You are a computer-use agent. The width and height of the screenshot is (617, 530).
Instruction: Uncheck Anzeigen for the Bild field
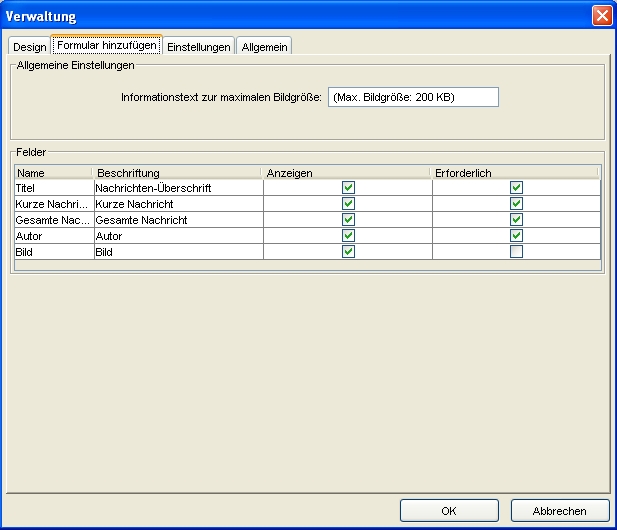(348, 252)
